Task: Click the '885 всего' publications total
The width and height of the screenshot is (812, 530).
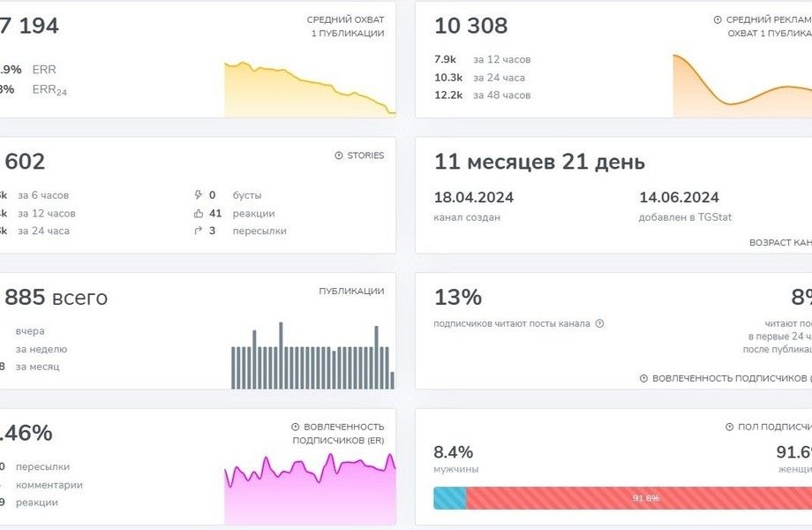Action: [56, 298]
